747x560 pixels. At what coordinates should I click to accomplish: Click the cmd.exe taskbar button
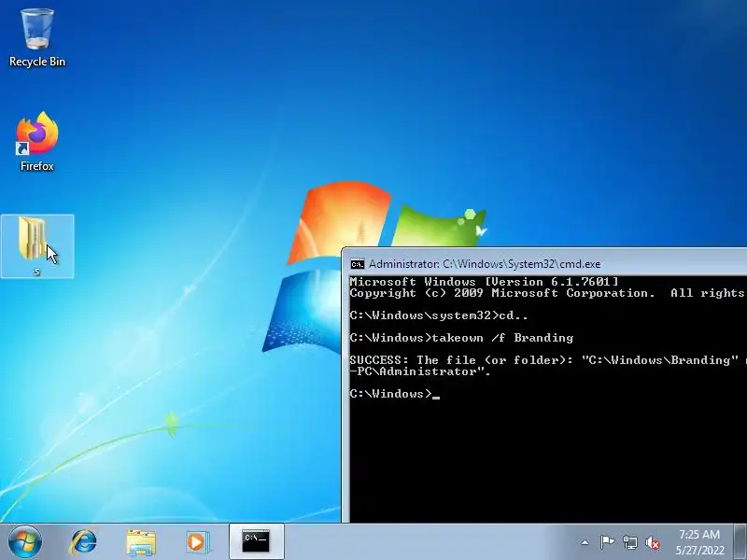[256, 541]
